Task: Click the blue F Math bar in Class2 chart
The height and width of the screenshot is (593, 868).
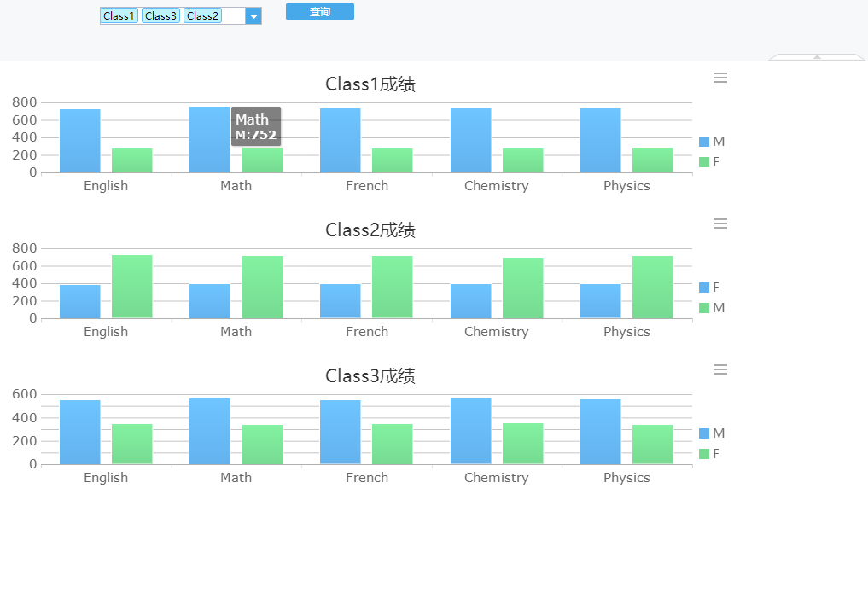Action: click(x=210, y=301)
